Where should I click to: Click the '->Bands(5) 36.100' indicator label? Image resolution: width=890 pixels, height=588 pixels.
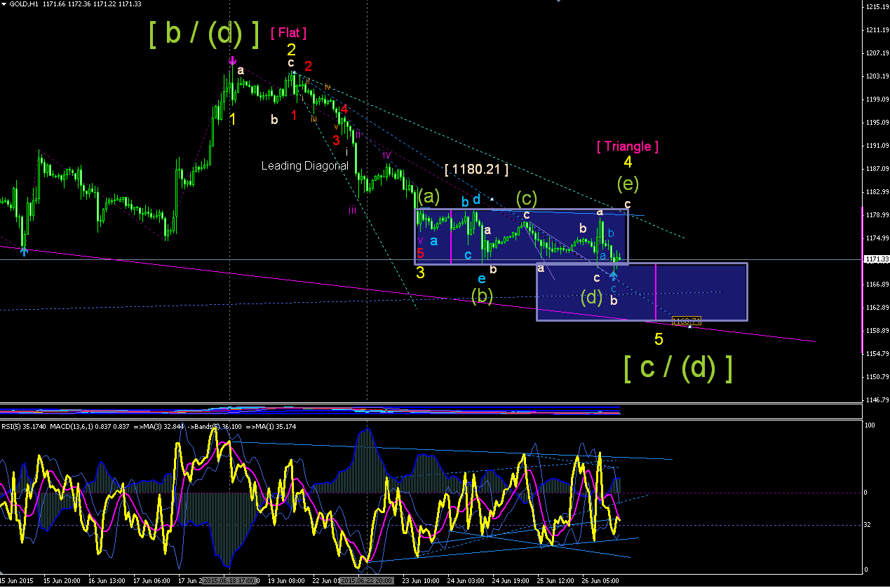215,425
